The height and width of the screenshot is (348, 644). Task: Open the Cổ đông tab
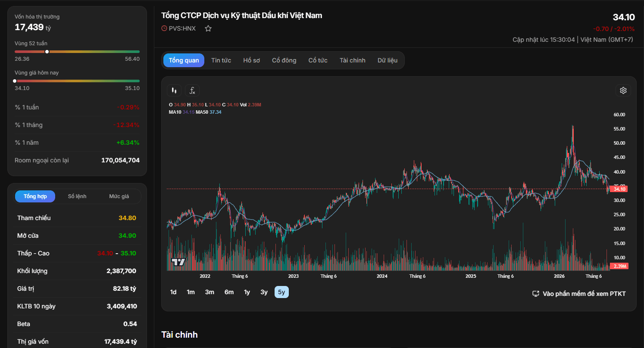[284, 60]
